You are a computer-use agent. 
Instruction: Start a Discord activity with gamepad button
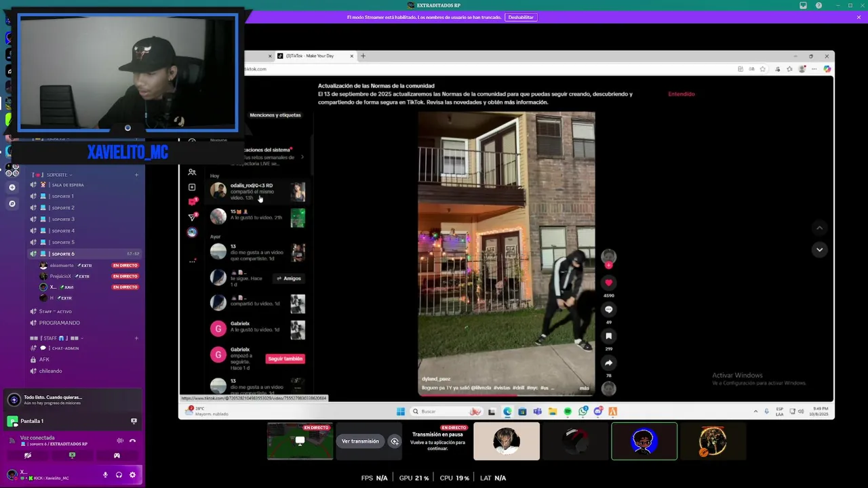click(x=117, y=455)
